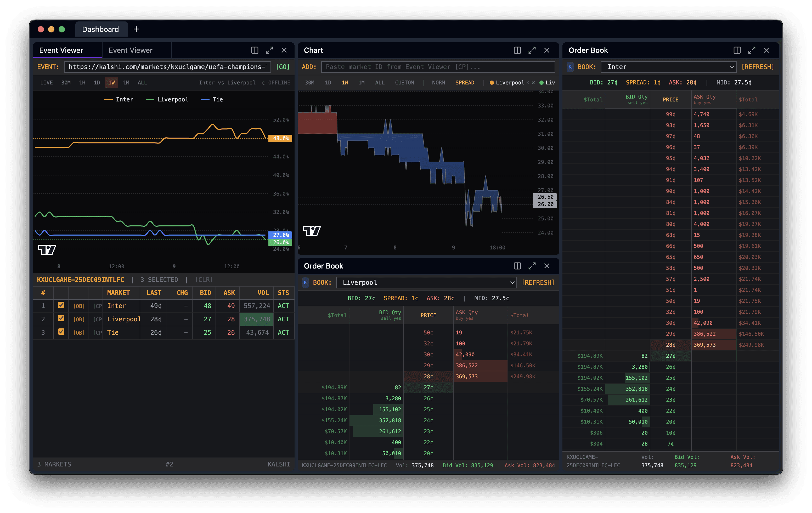Uncheck the Liverpool market checkbox
812x513 pixels.
[61, 318]
